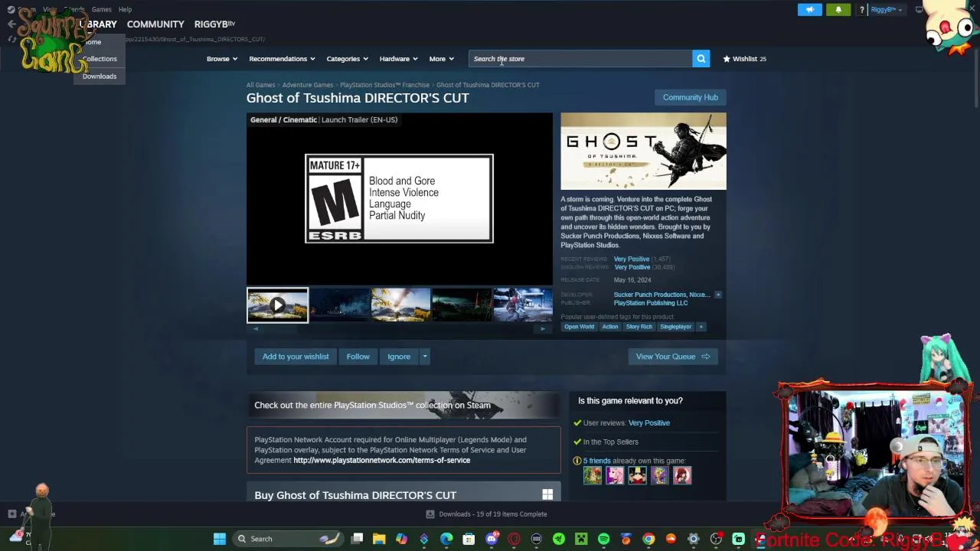Open Microsoft Edge from the taskbar
This screenshot has width=980, height=551.
point(446,539)
